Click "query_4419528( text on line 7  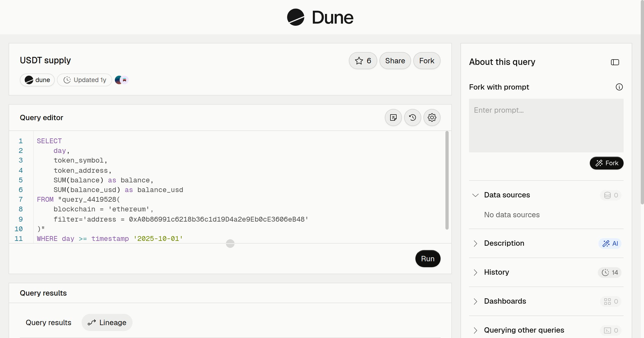point(89,200)
